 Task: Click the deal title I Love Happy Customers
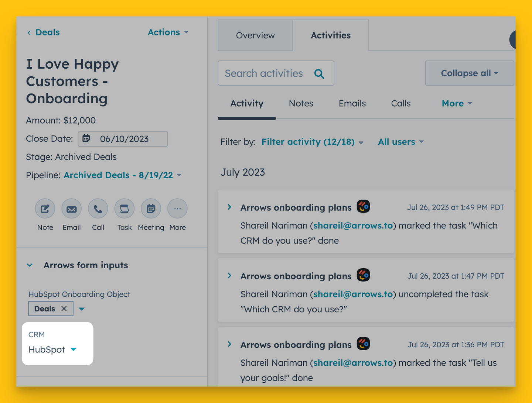(72, 81)
